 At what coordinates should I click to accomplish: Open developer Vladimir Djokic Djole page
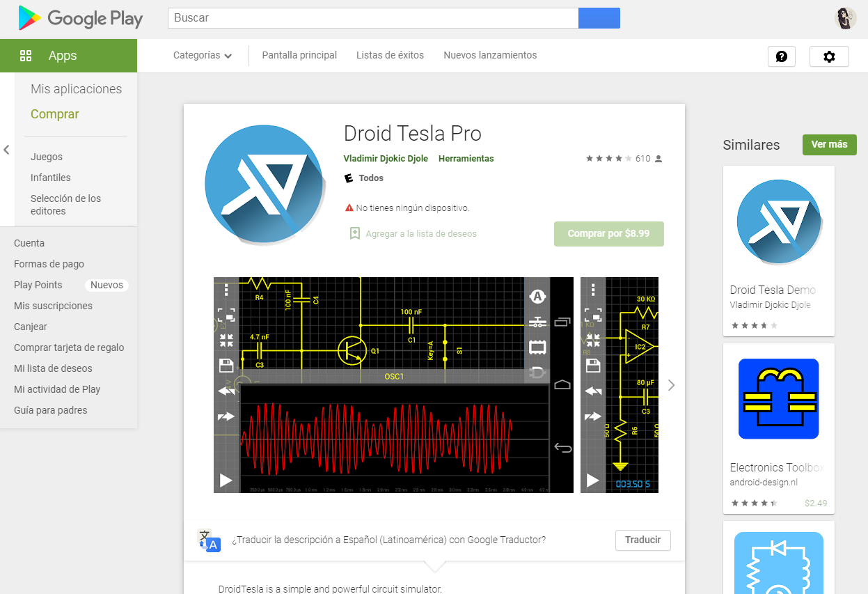(386, 158)
